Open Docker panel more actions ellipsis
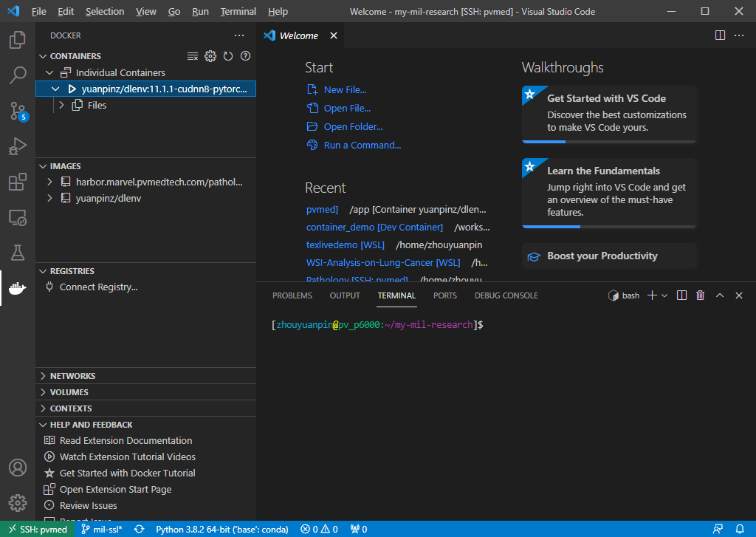The width and height of the screenshot is (756, 537). coord(239,35)
